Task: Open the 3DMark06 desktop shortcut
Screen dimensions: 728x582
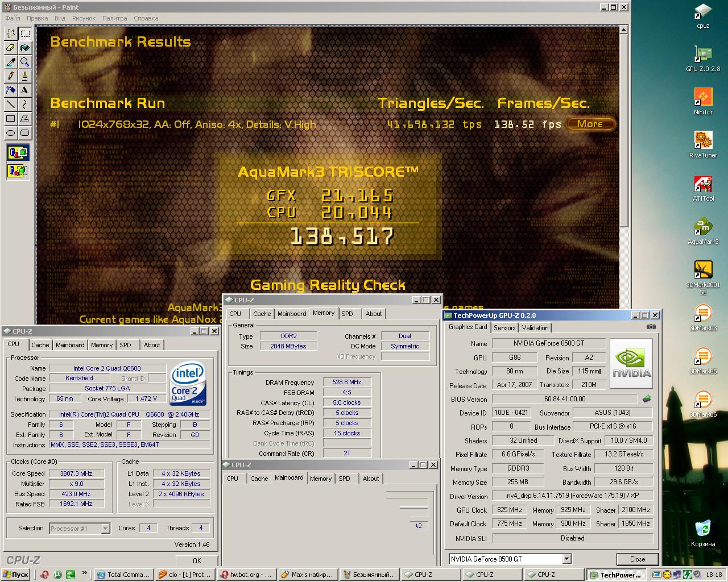Action: point(703,405)
